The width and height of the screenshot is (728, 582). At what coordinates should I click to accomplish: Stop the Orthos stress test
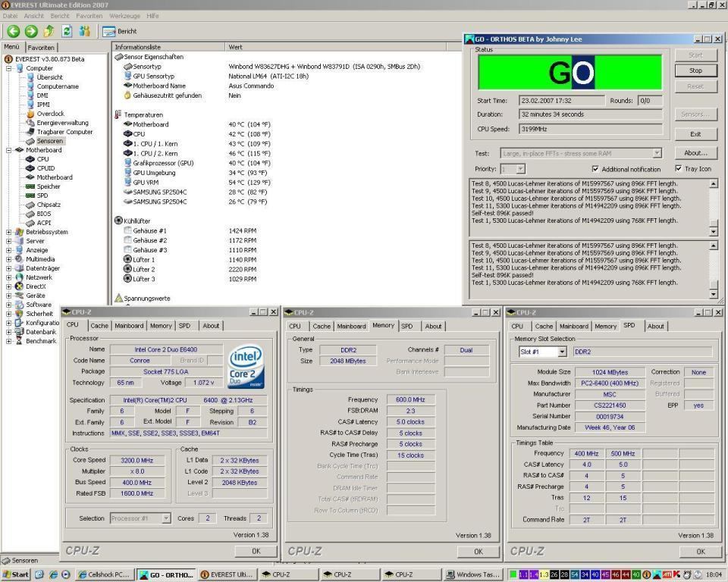695,70
